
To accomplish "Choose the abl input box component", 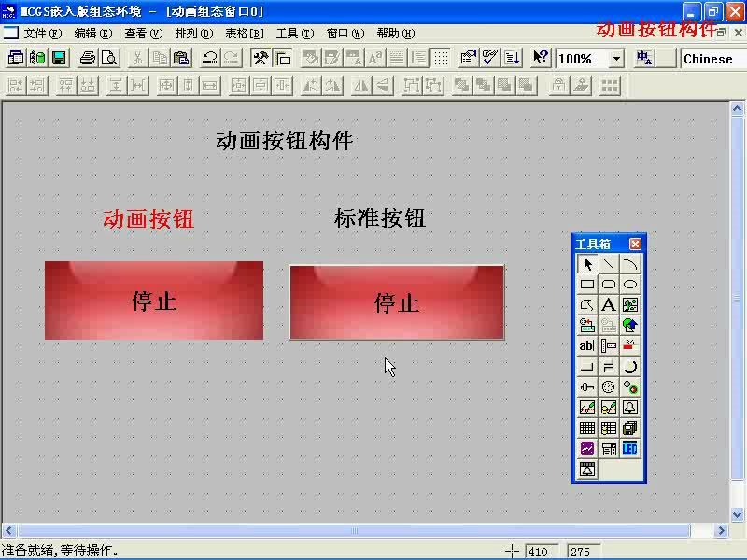I will (x=585, y=346).
